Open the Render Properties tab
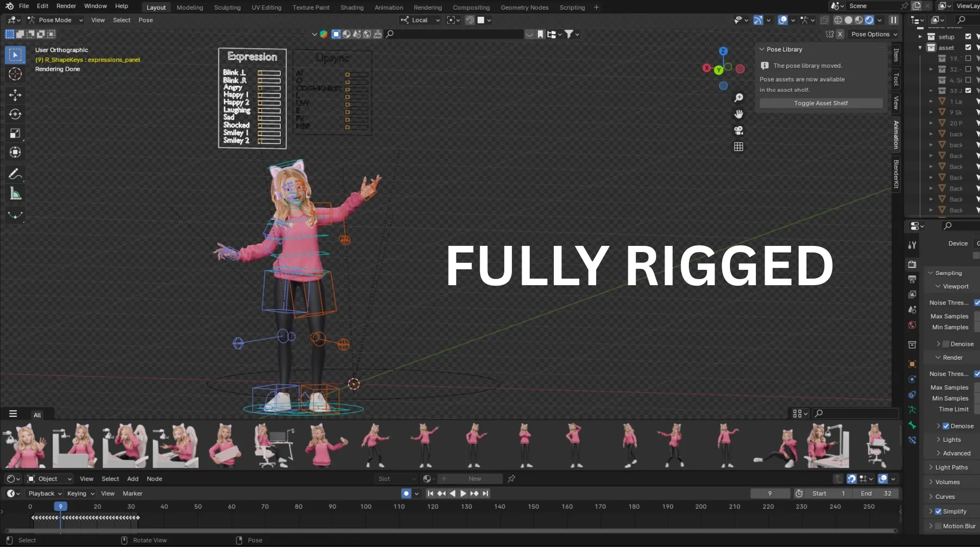Screen dimensions: 980x551 [x=912, y=264]
